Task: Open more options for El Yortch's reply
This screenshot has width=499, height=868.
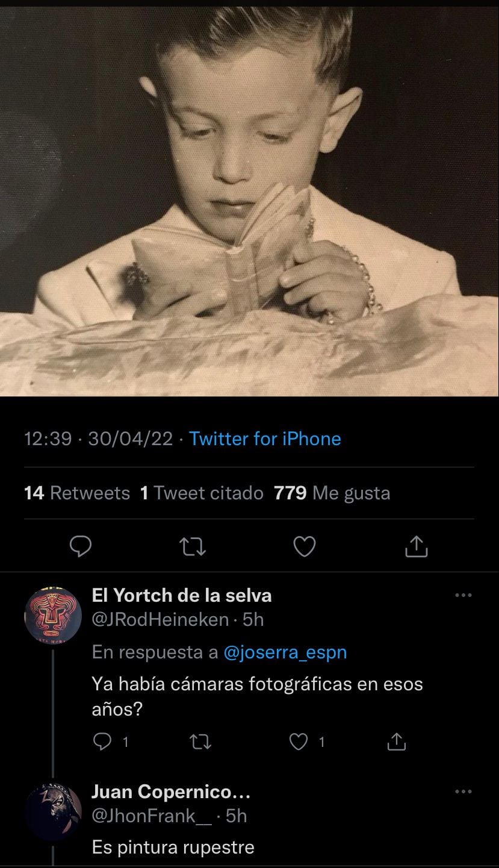Action: pyautogui.click(x=463, y=596)
